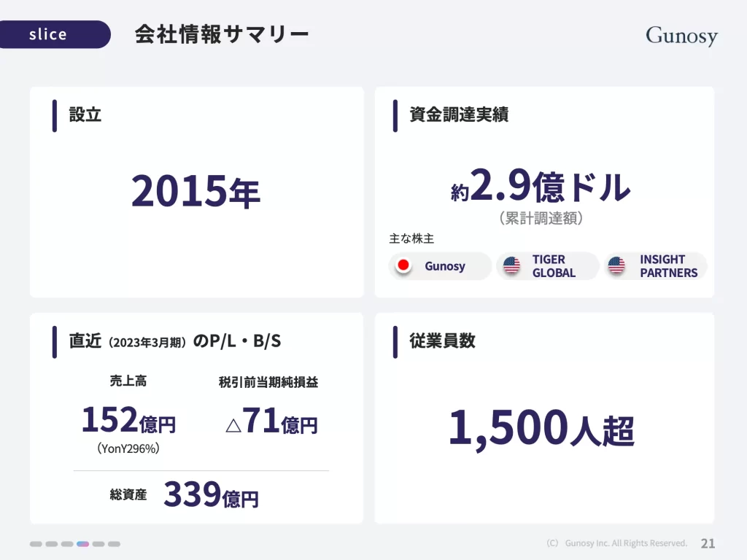
Task: Click the 152億円 revenue figure
Action: 128,421
